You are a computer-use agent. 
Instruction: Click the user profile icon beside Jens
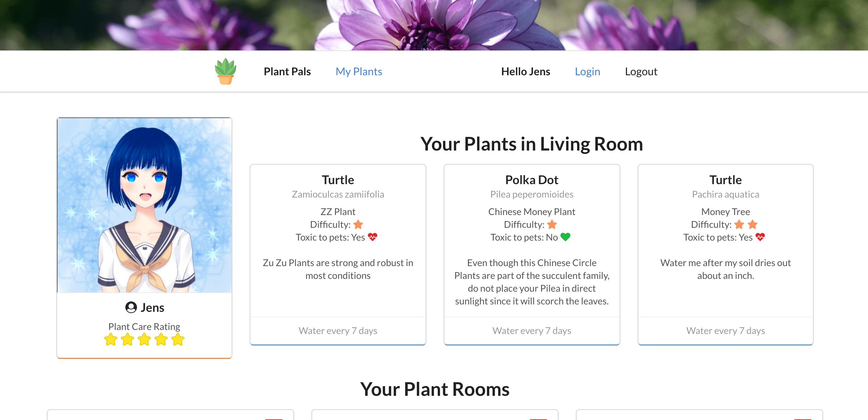point(131,307)
